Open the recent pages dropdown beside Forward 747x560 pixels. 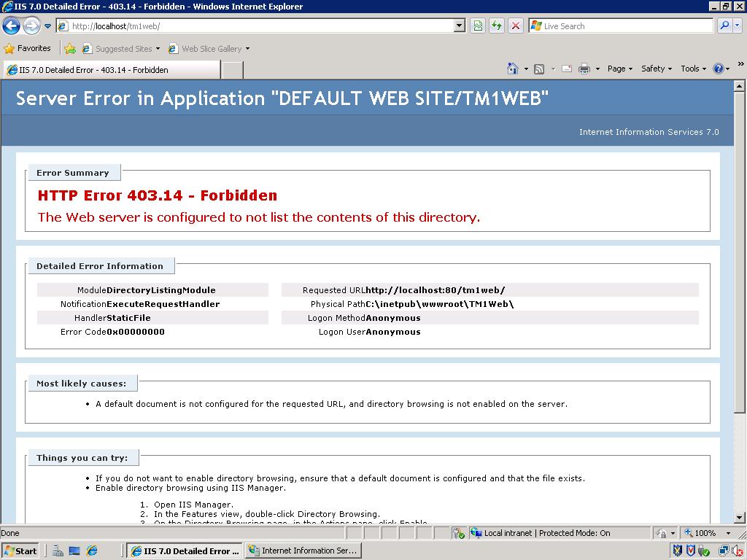[47, 26]
